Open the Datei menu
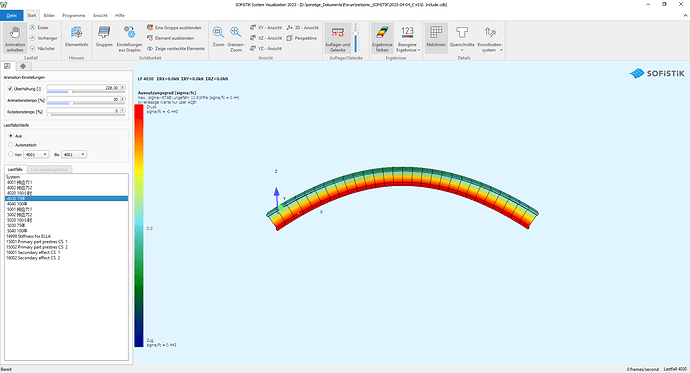This screenshot has height=373, width=690. [x=12, y=15]
